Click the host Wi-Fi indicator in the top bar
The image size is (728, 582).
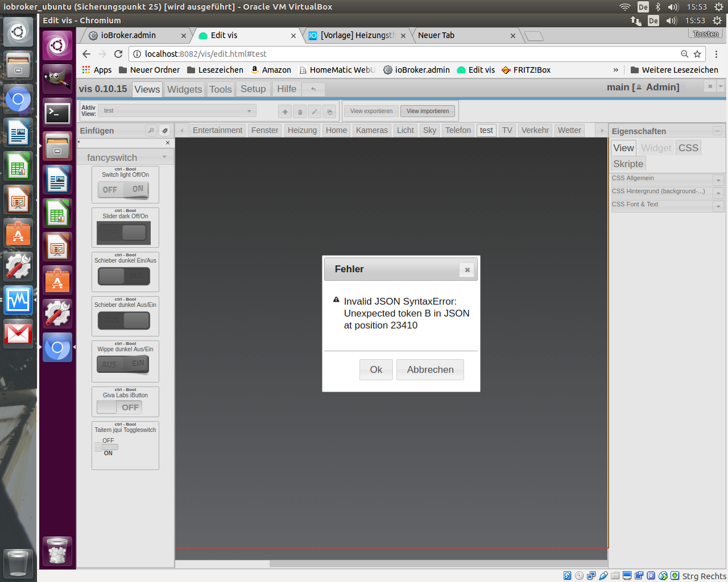(x=625, y=7)
